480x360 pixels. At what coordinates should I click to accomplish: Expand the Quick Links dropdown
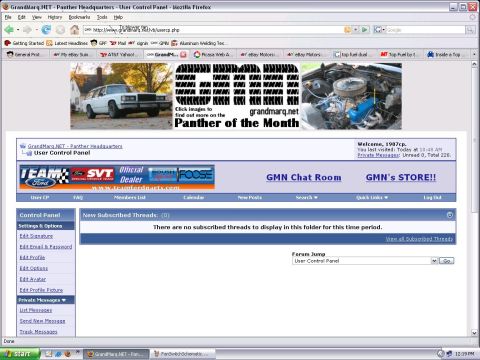point(372,197)
